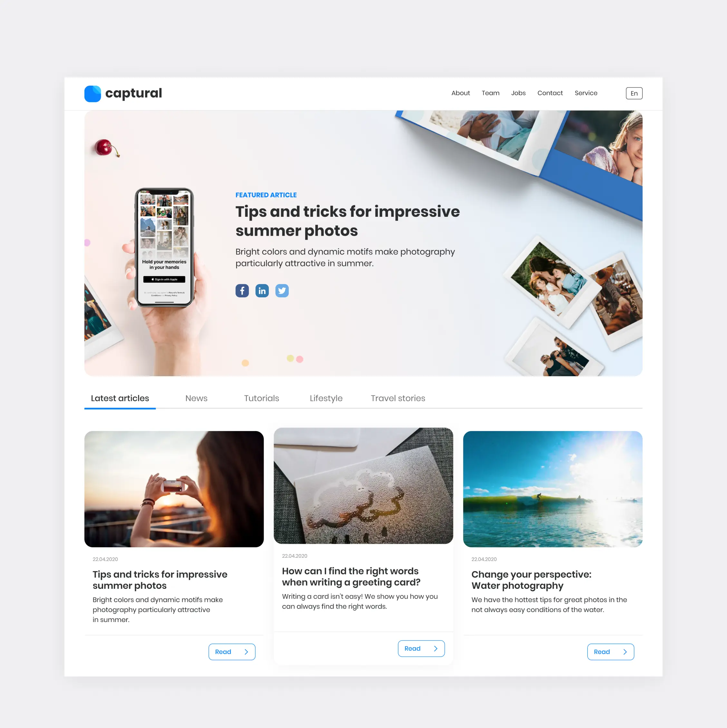Click the Facebook share icon

[x=242, y=290]
